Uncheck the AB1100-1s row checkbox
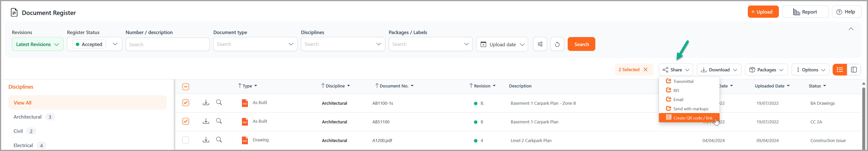 coord(186,103)
